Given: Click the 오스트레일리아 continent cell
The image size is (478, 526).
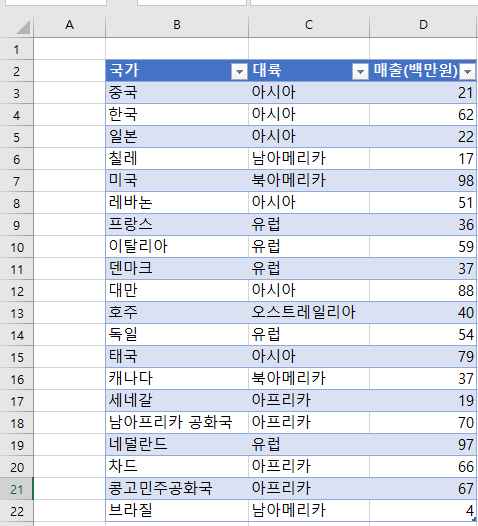Looking at the screenshot, I should (x=309, y=313).
